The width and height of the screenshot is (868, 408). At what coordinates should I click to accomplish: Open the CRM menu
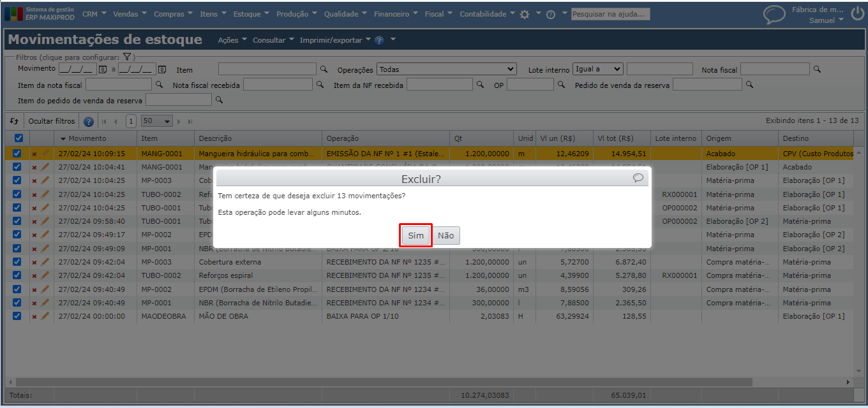94,13
